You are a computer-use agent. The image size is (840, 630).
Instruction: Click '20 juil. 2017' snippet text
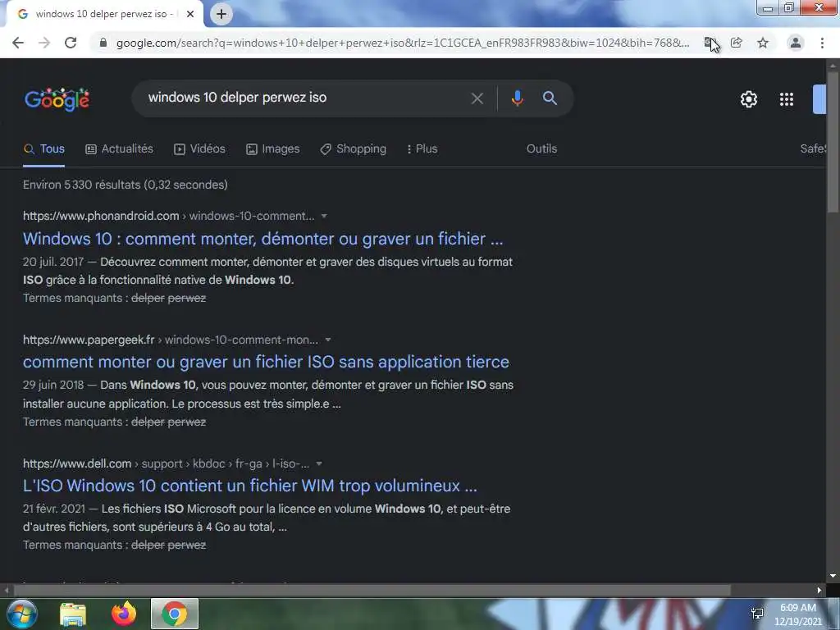pyautogui.click(x=53, y=262)
